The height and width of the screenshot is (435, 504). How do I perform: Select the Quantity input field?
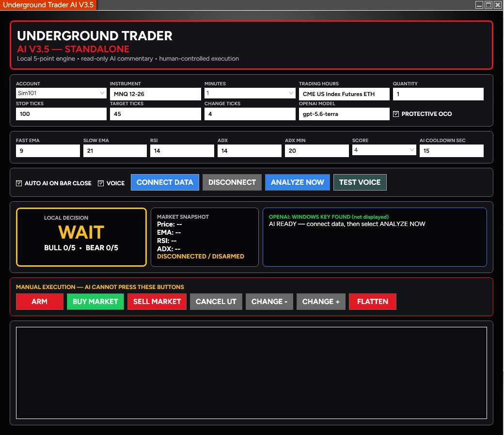tap(438, 94)
